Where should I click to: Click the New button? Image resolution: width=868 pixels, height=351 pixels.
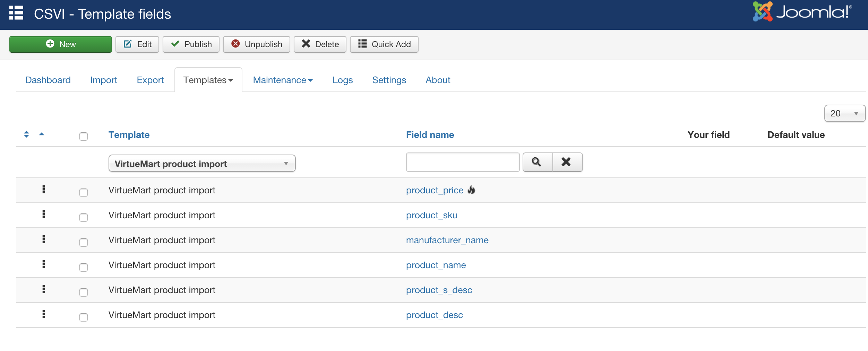click(x=61, y=44)
